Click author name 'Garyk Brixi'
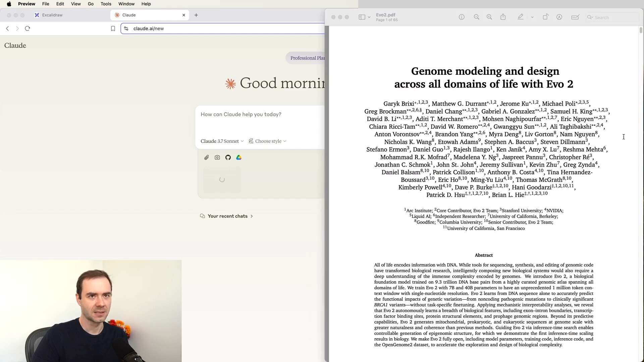The width and height of the screenshot is (644, 362). click(x=398, y=104)
